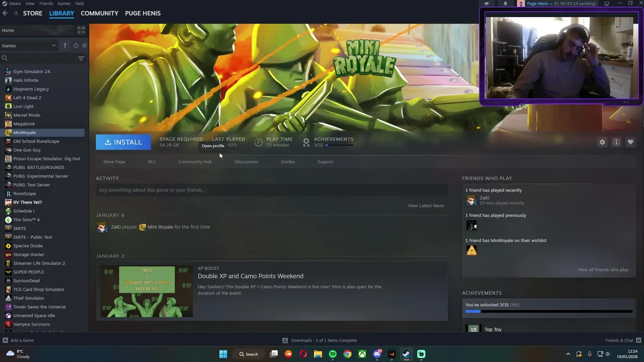Viewport: 644px width, 362px height.
Task: Open the library advanced filter options icon
Action: click(81, 58)
